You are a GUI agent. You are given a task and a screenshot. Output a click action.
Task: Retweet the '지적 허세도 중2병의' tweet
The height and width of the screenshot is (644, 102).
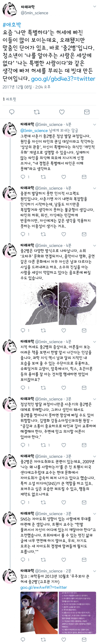43,387
